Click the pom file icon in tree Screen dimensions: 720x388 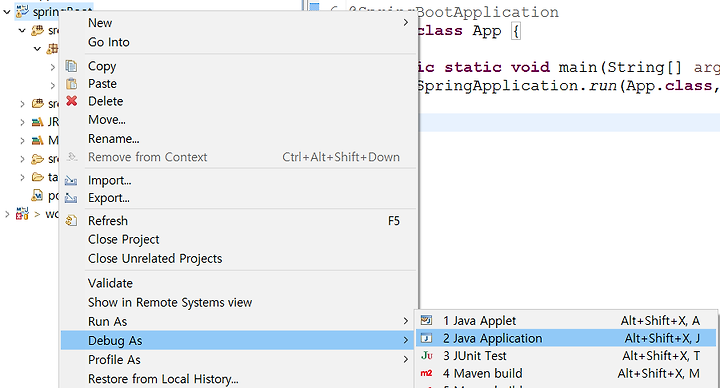coord(37,196)
